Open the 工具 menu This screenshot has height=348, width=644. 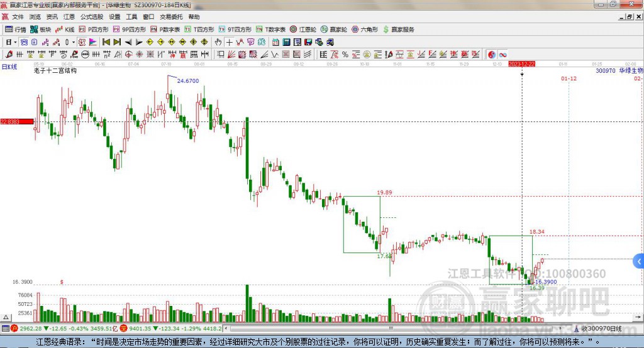pos(131,17)
